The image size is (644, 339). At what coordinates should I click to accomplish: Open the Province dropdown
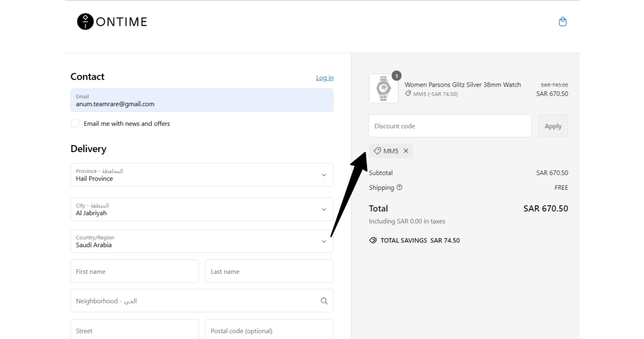(x=202, y=175)
